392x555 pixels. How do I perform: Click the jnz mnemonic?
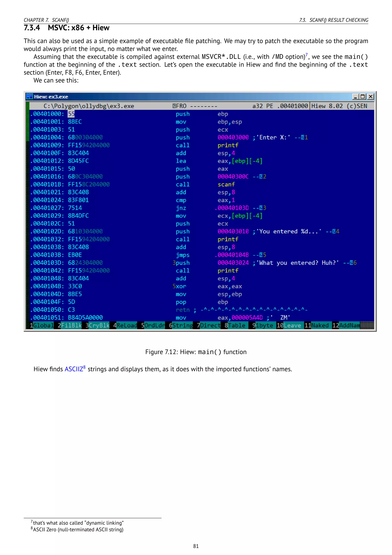(x=181, y=208)
